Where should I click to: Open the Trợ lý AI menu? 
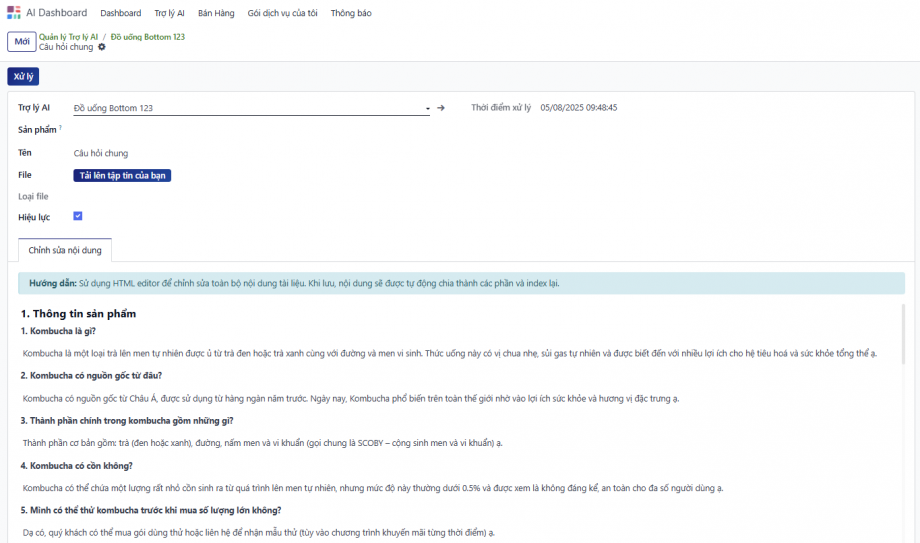[169, 13]
